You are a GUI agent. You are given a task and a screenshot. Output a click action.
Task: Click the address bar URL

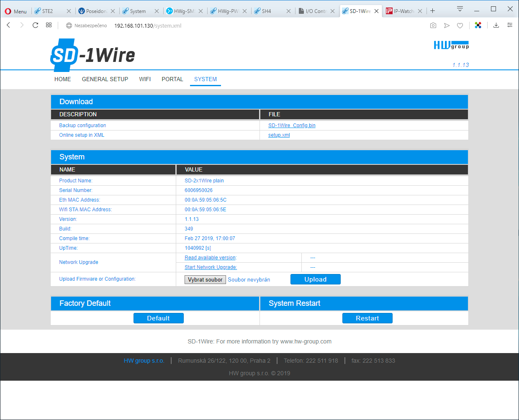coord(148,26)
